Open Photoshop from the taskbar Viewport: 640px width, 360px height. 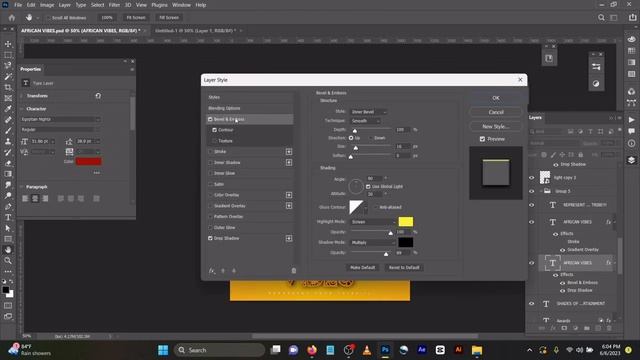click(385, 350)
